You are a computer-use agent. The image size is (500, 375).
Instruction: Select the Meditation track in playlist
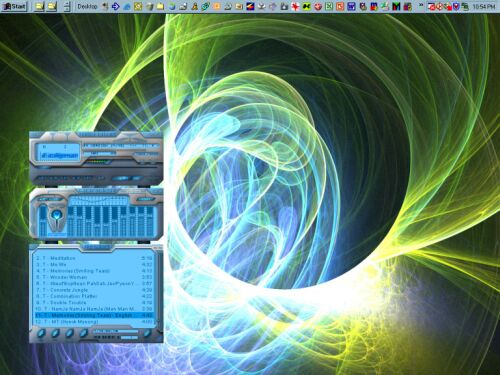[x=94, y=258]
